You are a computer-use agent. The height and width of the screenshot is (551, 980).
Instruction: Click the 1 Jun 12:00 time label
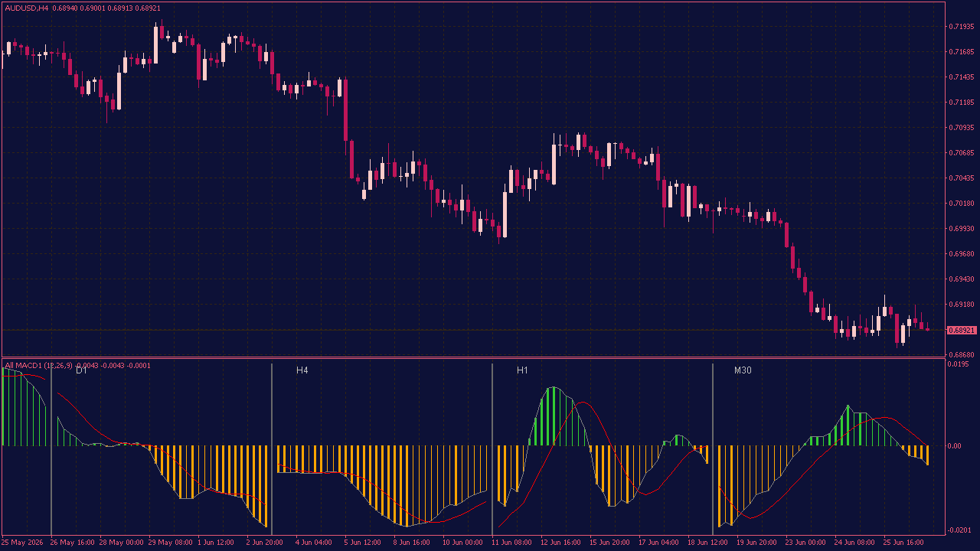(x=217, y=543)
